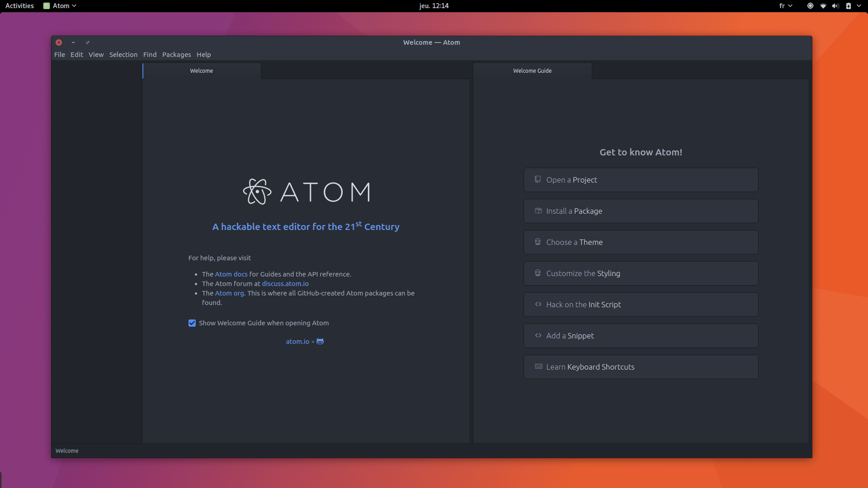This screenshot has height=488, width=868.
Task: Click the Customize the Styling card
Action: pos(641,273)
